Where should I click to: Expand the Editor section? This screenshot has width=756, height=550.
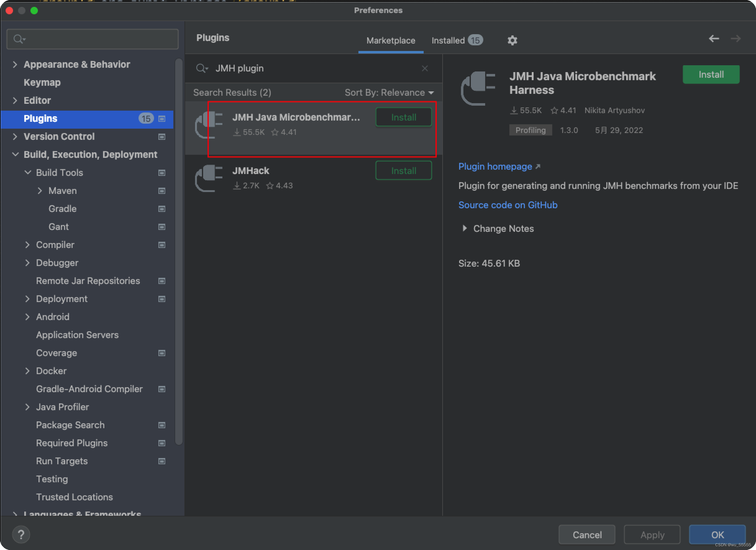pyautogui.click(x=15, y=100)
